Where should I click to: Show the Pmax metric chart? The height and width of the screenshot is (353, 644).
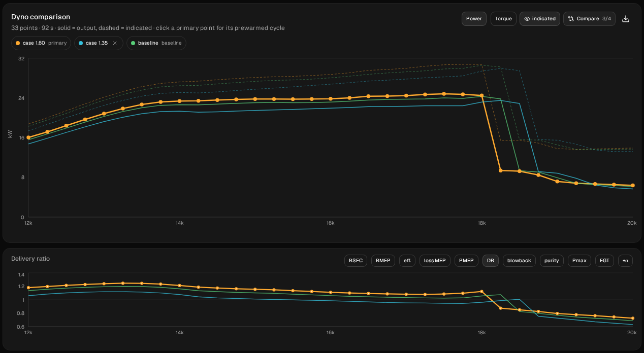click(x=579, y=261)
